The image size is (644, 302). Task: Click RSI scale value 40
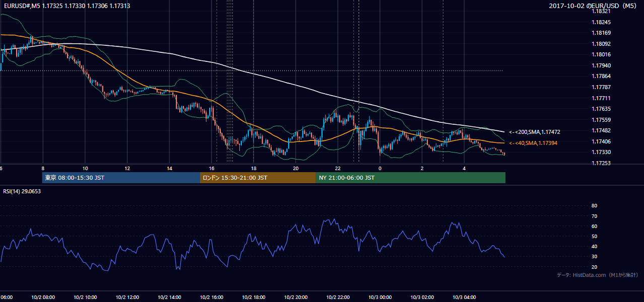(x=594, y=246)
